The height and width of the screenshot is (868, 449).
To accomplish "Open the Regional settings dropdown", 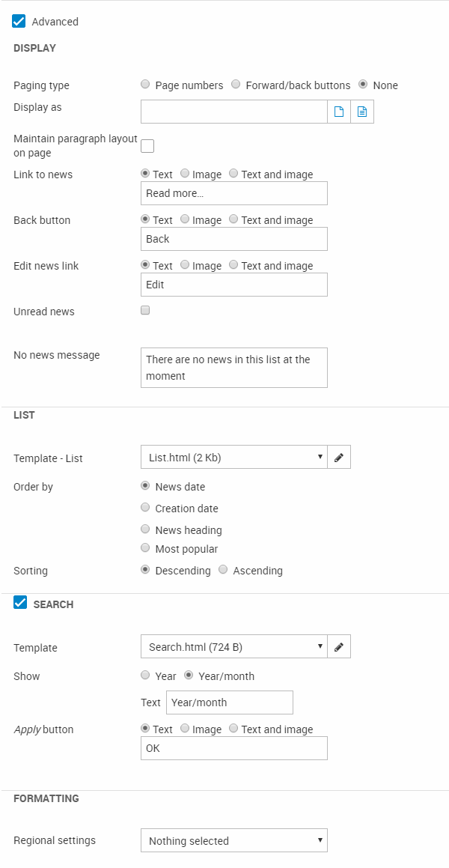I will coord(233,840).
